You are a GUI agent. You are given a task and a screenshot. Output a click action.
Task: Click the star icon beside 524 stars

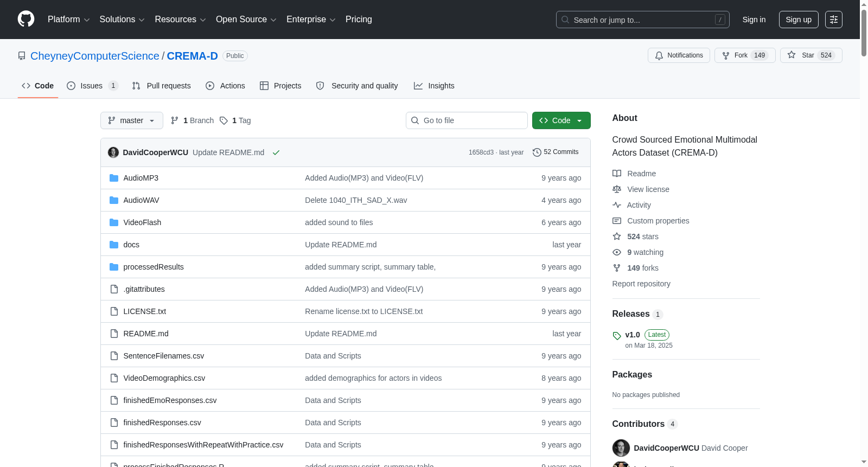click(617, 236)
